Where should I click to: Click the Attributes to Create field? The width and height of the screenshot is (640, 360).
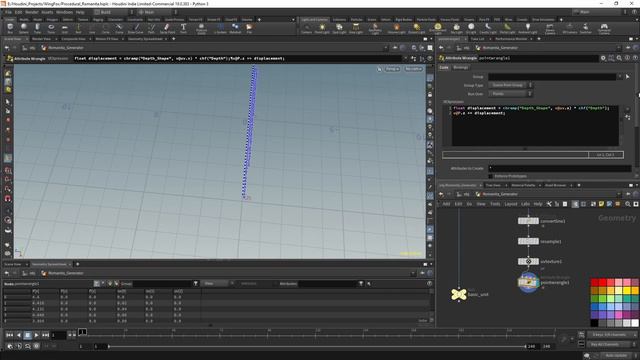pos(560,168)
